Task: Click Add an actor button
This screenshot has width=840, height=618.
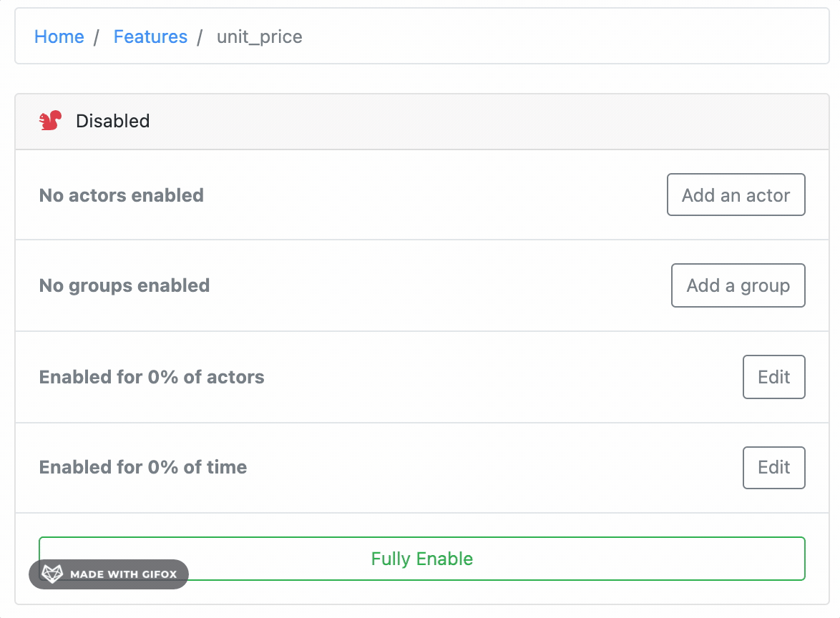Action: (736, 195)
